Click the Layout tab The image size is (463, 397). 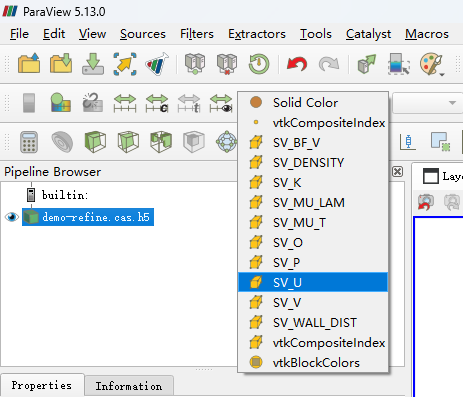[x=443, y=176]
